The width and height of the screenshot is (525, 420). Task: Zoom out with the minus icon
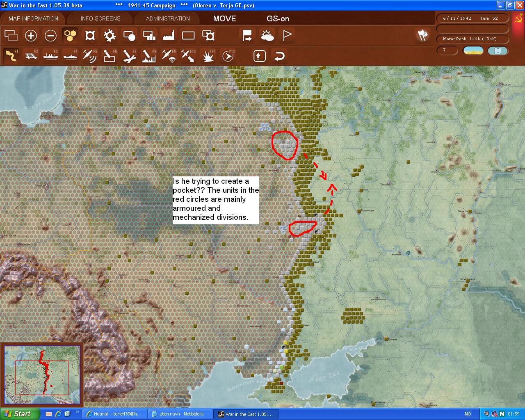coord(50,36)
